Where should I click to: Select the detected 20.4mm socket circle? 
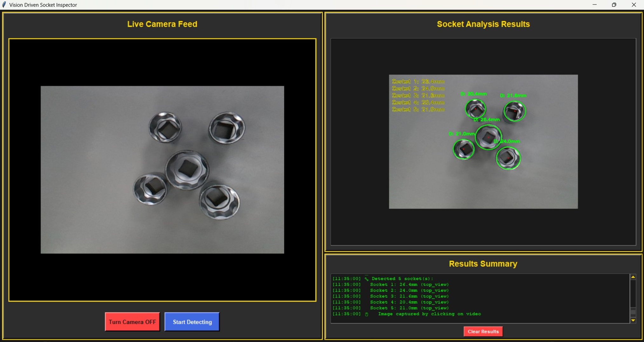point(475,109)
